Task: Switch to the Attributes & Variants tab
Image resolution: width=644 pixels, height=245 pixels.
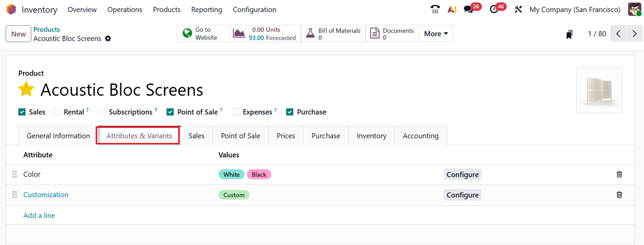Action: (x=139, y=136)
